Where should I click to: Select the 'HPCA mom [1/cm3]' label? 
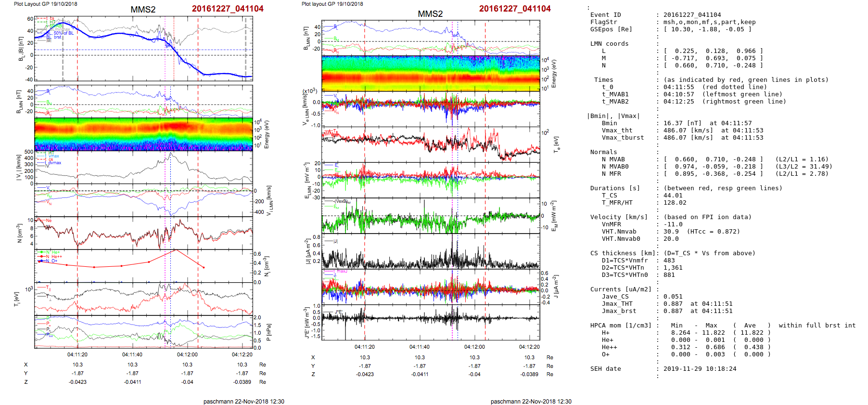(x=621, y=326)
